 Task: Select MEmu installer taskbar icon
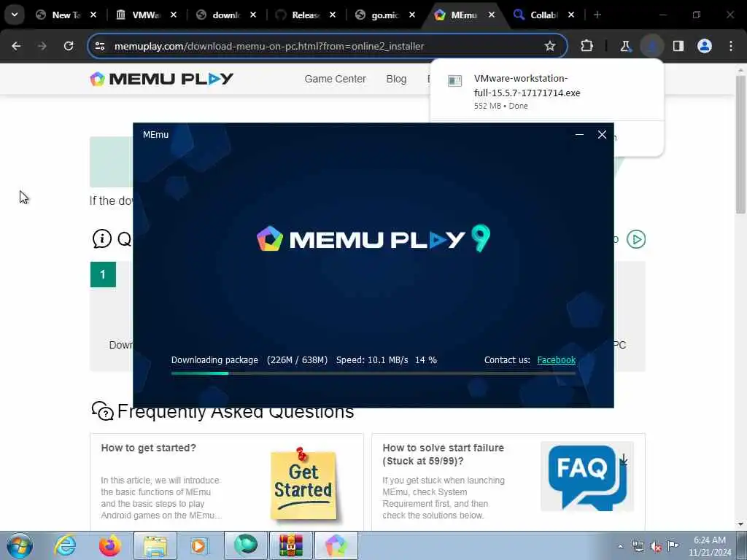coord(336,545)
